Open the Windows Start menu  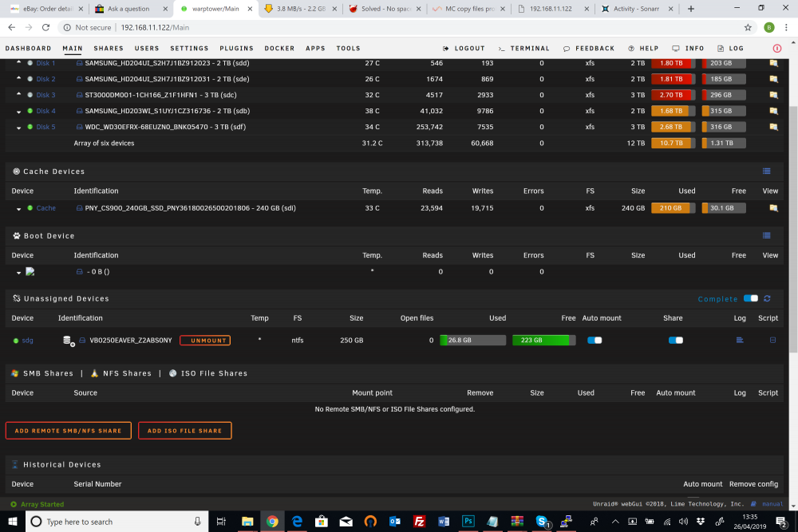(13, 522)
